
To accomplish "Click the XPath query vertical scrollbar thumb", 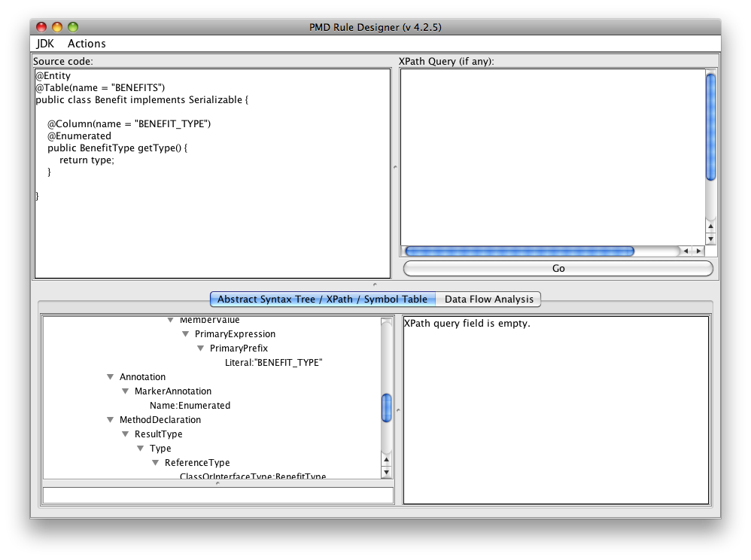I will tap(711, 127).
